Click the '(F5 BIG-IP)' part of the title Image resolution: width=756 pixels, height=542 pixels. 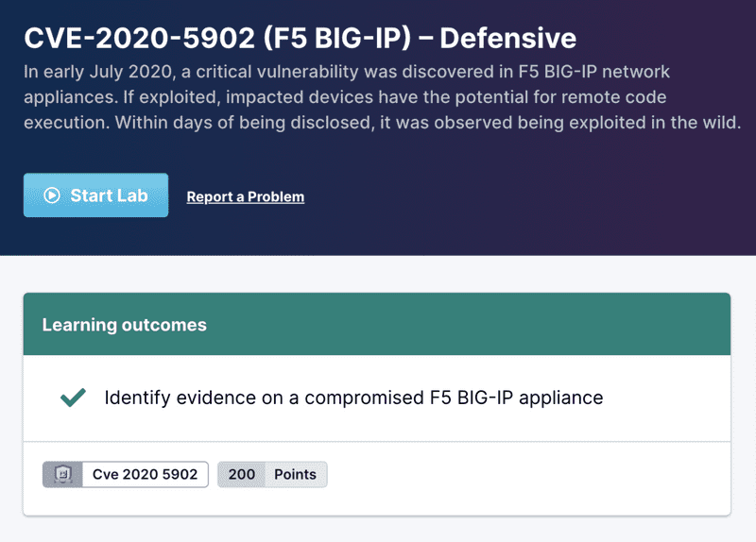326,38
